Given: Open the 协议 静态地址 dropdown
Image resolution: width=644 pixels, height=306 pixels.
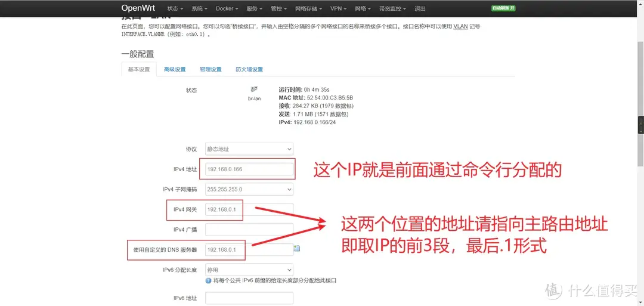Looking at the screenshot, I should tap(249, 149).
